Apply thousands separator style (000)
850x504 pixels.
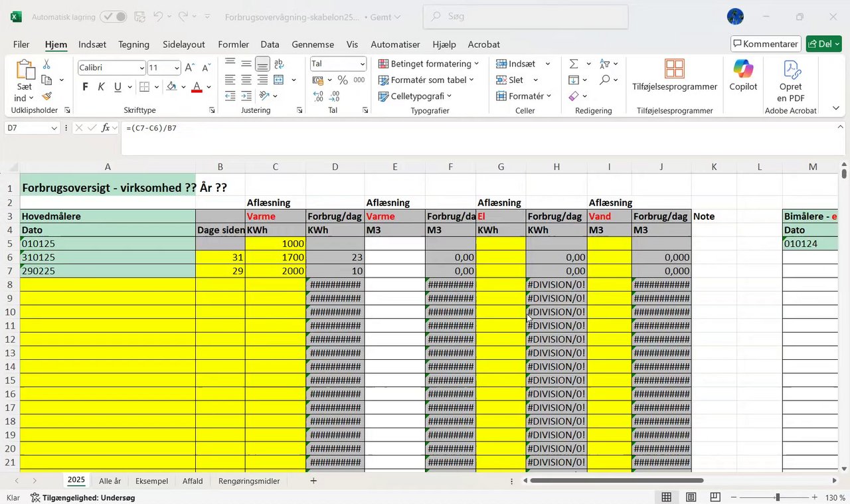(x=359, y=80)
